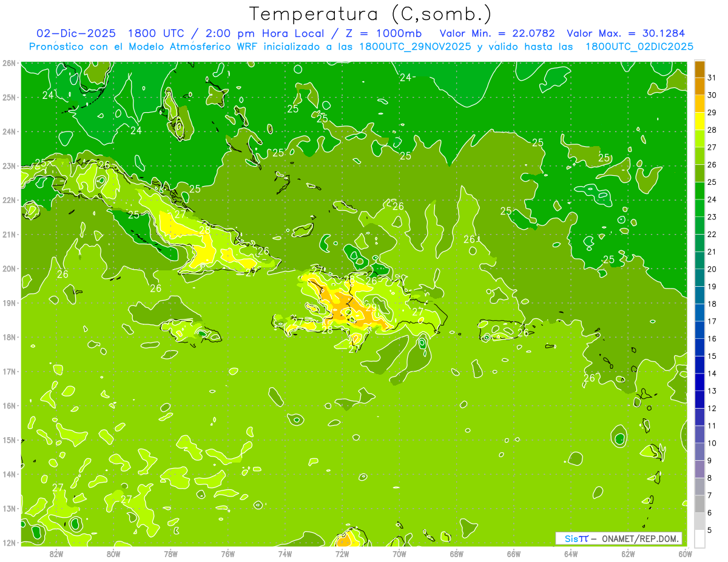This screenshot has width=728, height=562.
Task: Click the '20N' latitude axis label
Action: click(x=8, y=269)
